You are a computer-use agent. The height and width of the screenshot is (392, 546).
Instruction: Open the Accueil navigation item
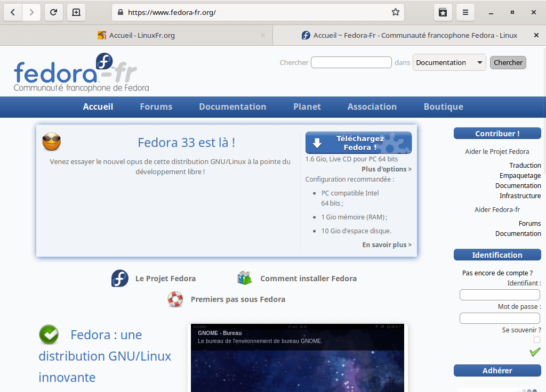click(98, 107)
